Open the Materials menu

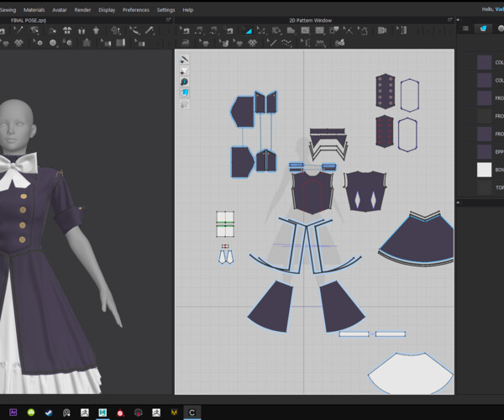[34, 10]
